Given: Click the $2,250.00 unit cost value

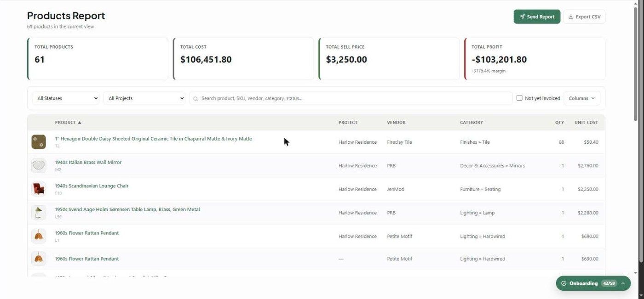Looking at the screenshot, I should (x=588, y=189).
